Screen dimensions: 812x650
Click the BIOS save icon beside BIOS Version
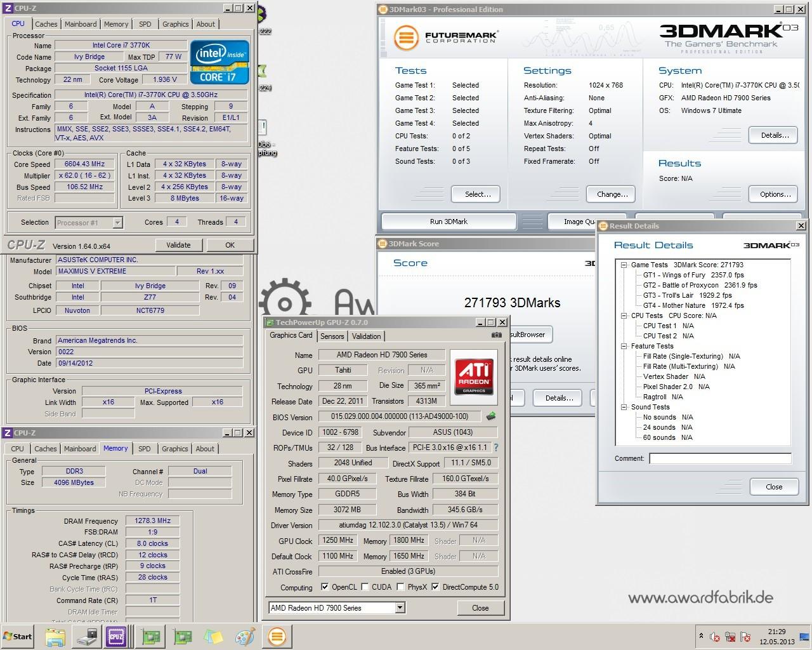pos(490,416)
